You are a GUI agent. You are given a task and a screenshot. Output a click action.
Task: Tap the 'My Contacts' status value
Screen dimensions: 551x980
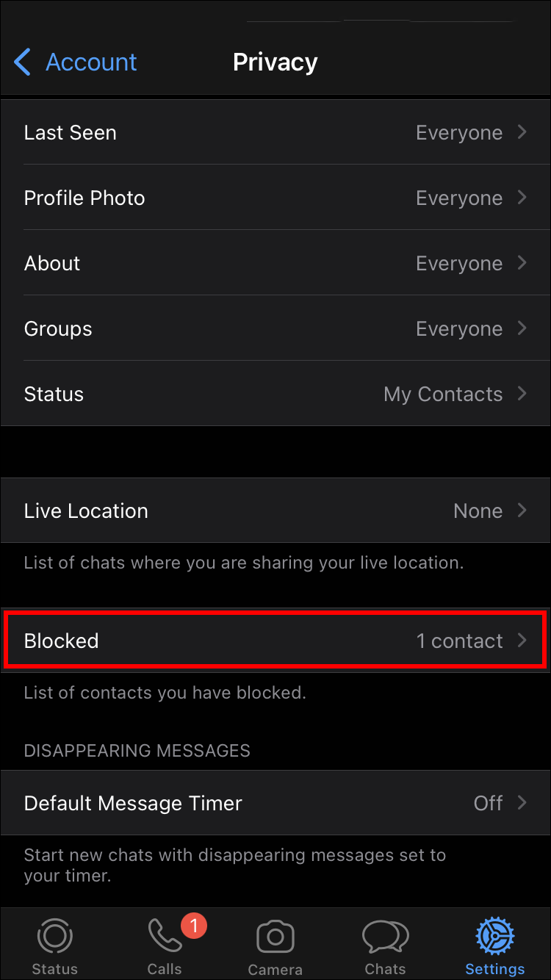pos(443,394)
